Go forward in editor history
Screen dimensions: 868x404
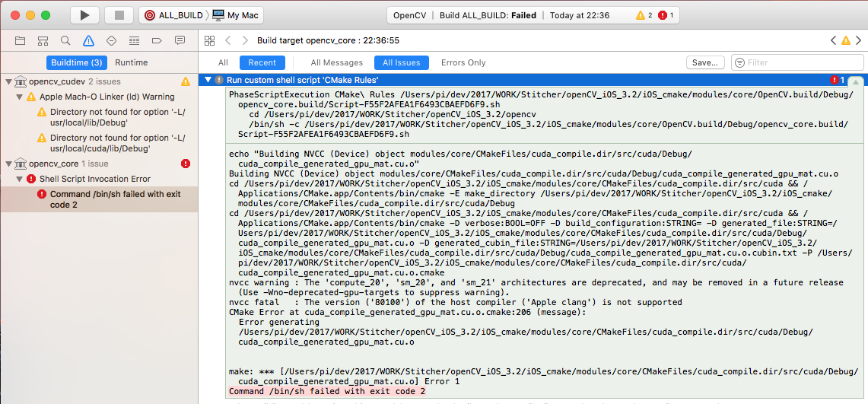[x=245, y=40]
